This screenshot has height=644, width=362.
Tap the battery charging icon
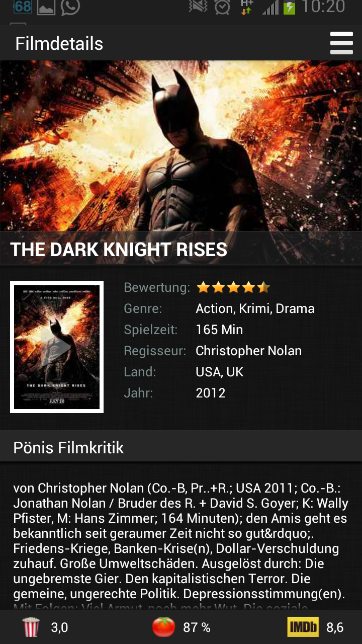(x=289, y=8)
